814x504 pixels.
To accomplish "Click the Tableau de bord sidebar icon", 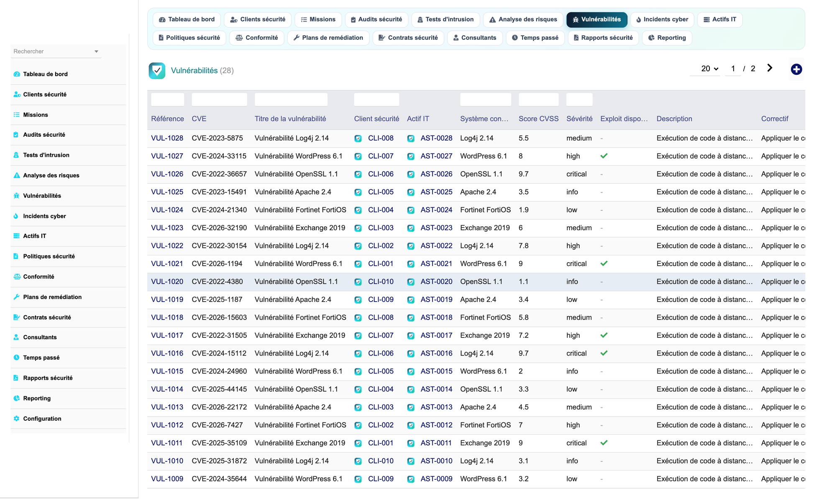I will 17,74.
